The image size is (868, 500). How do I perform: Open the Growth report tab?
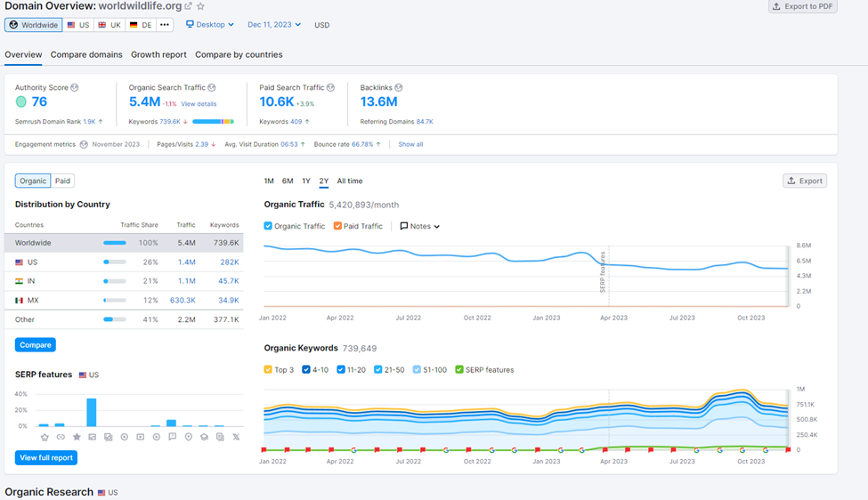pyautogui.click(x=158, y=54)
